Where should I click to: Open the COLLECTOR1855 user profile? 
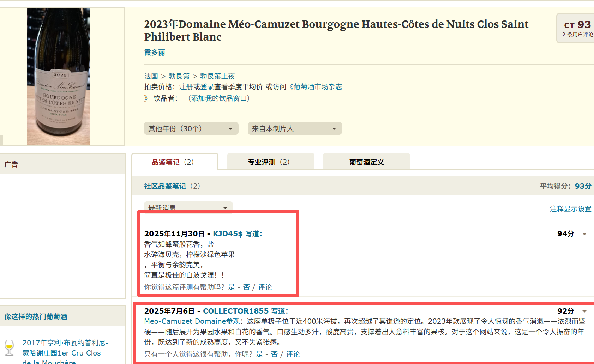click(236, 311)
